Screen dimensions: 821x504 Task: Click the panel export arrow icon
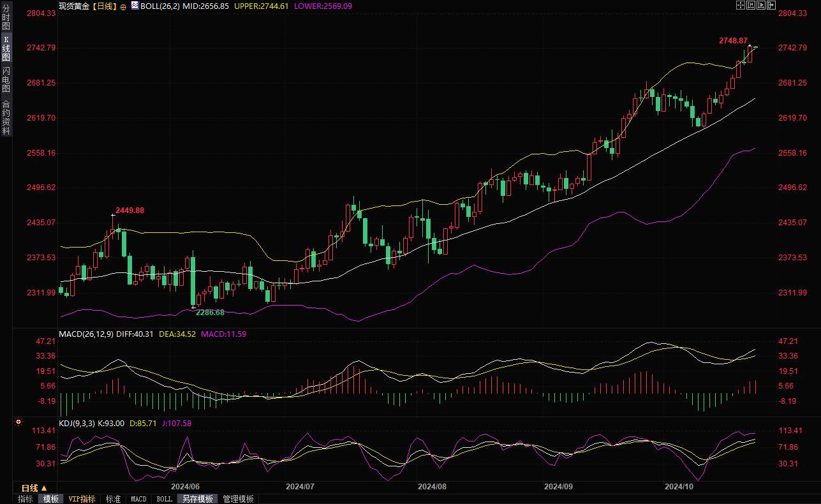(772, 5)
